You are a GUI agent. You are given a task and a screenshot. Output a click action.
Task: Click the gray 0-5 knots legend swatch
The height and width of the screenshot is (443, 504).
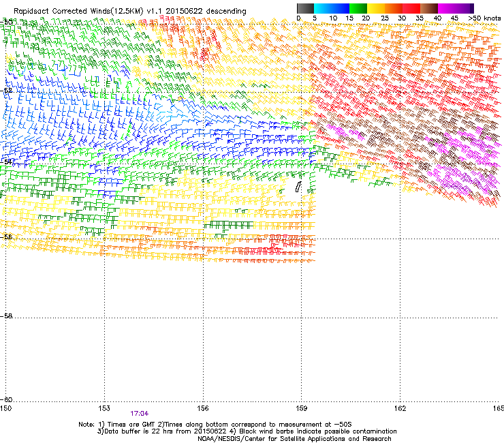305,8
